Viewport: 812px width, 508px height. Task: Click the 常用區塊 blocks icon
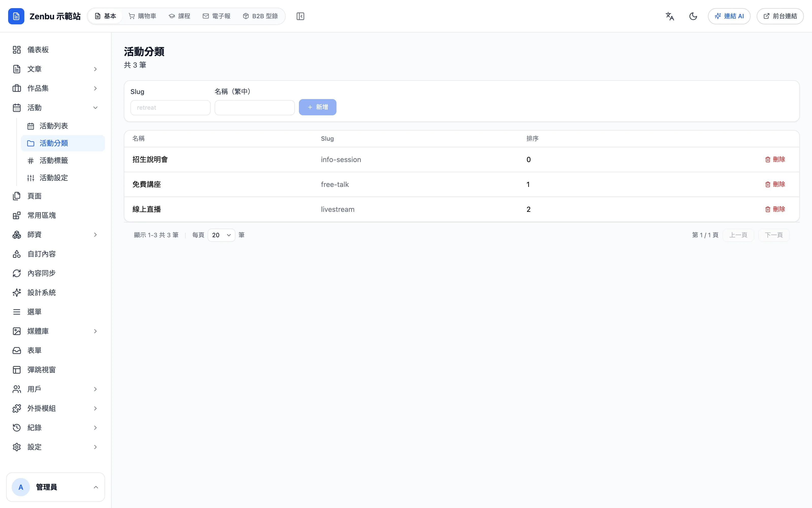coord(17,215)
